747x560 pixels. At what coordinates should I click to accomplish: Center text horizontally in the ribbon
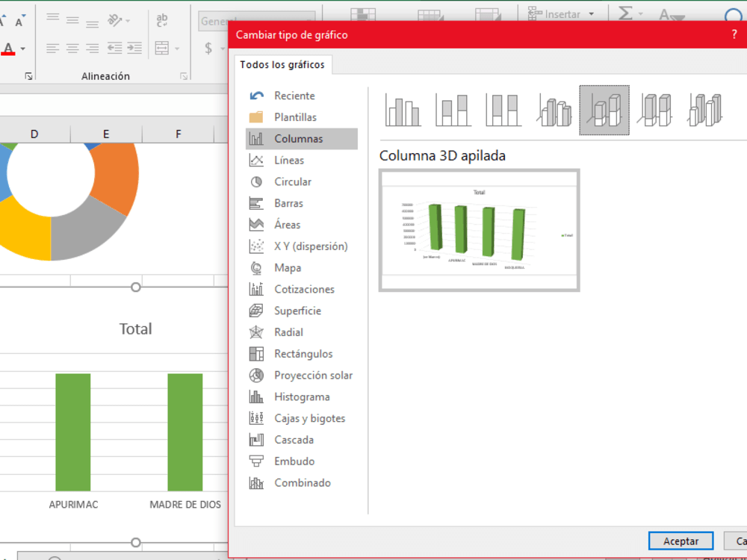[x=72, y=48]
